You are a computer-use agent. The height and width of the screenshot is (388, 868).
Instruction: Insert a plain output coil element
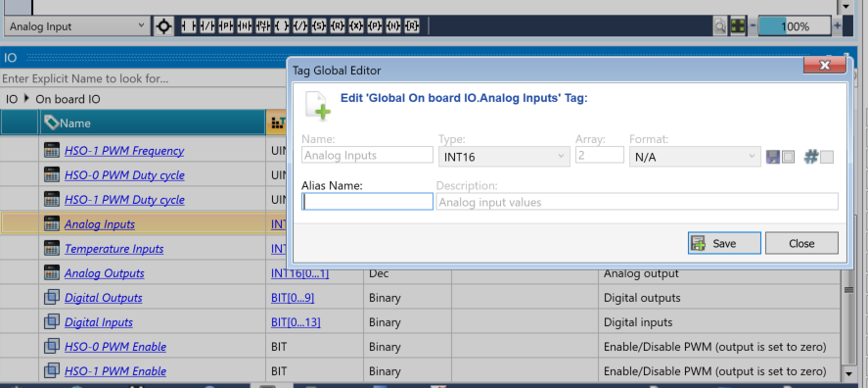coord(282,25)
